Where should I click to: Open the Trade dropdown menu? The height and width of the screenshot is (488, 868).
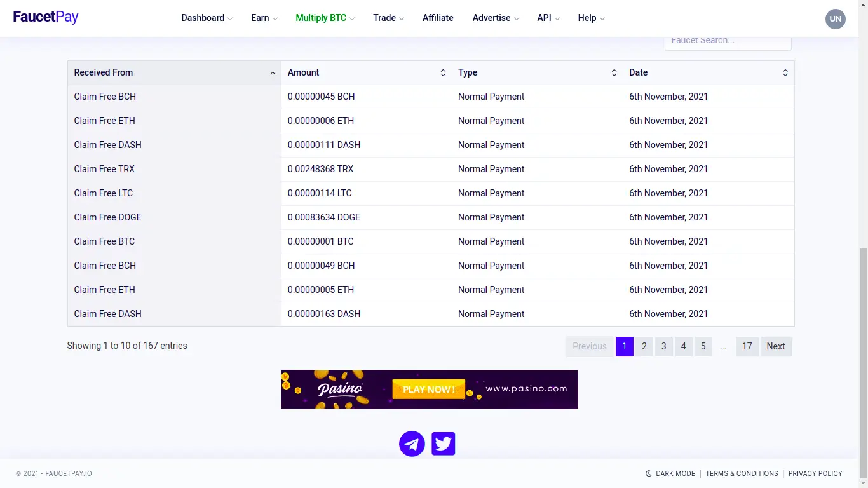click(x=388, y=18)
